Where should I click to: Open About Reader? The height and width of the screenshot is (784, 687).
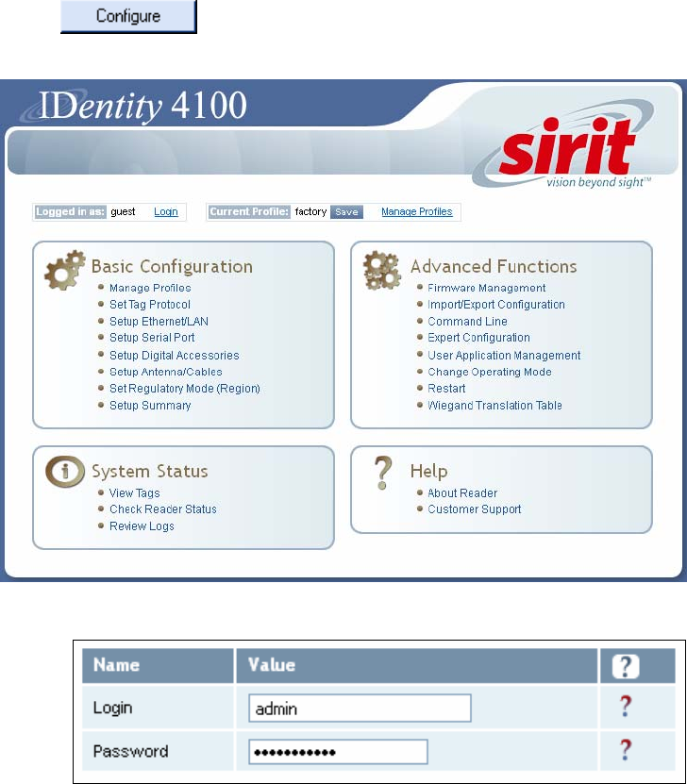(x=462, y=493)
